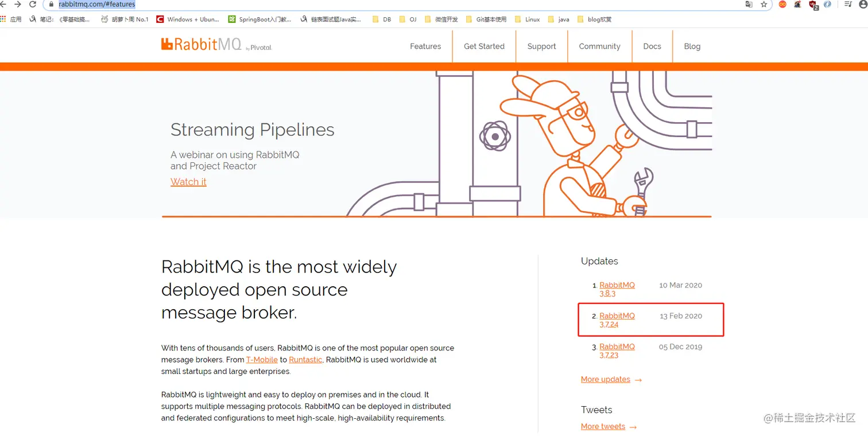Open the Chrome profile avatar icon

863,4
